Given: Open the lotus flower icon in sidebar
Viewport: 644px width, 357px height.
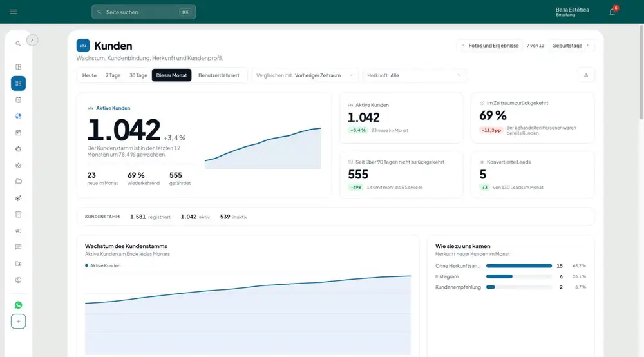Looking at the screenshot, I should [x=18, y=166].
